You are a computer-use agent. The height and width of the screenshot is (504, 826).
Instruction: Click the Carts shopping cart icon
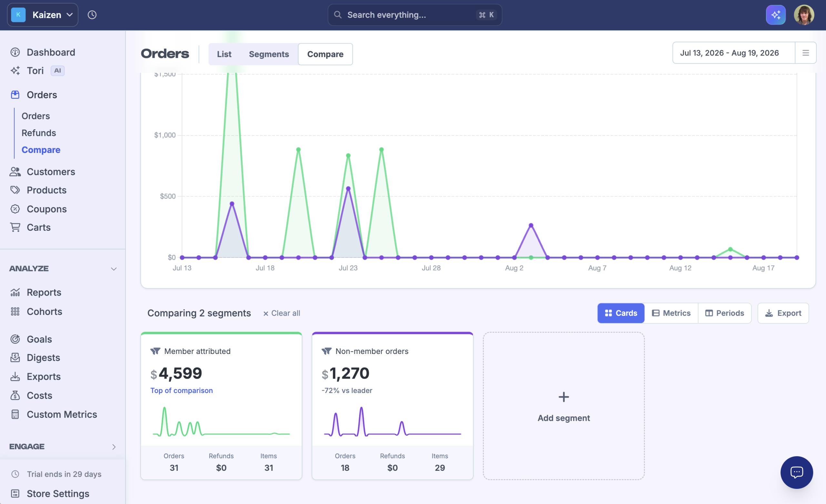point(15,227)
